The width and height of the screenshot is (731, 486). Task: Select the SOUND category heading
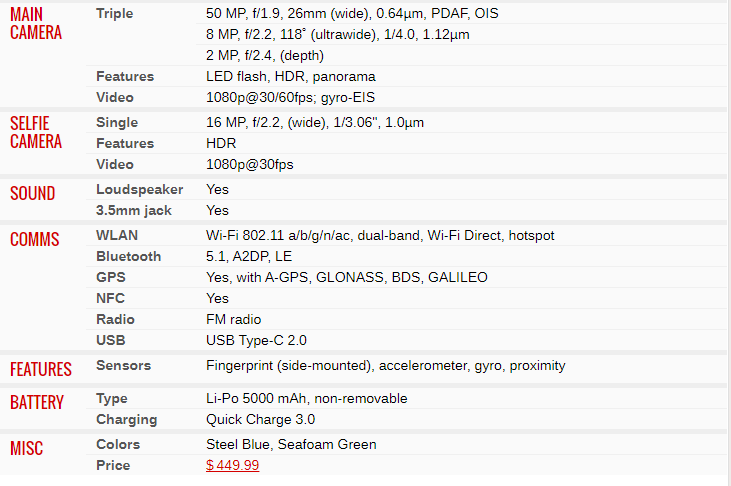33,193
